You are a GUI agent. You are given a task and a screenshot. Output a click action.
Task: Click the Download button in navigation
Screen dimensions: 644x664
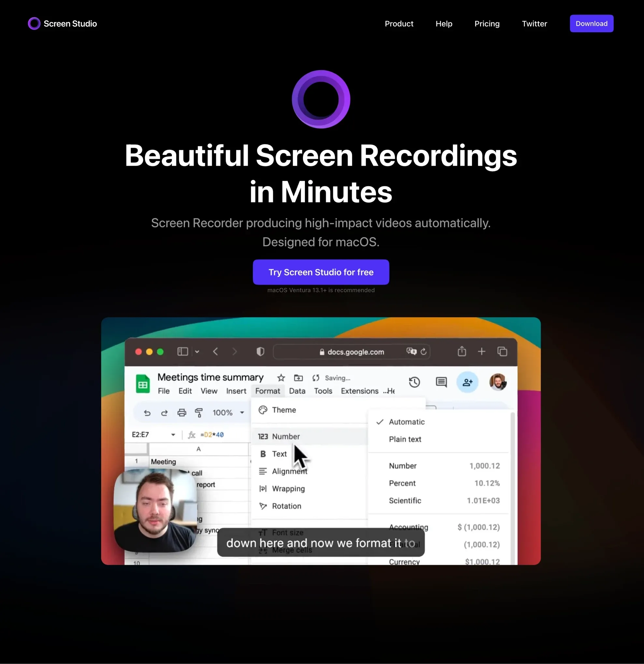point(591,24)
